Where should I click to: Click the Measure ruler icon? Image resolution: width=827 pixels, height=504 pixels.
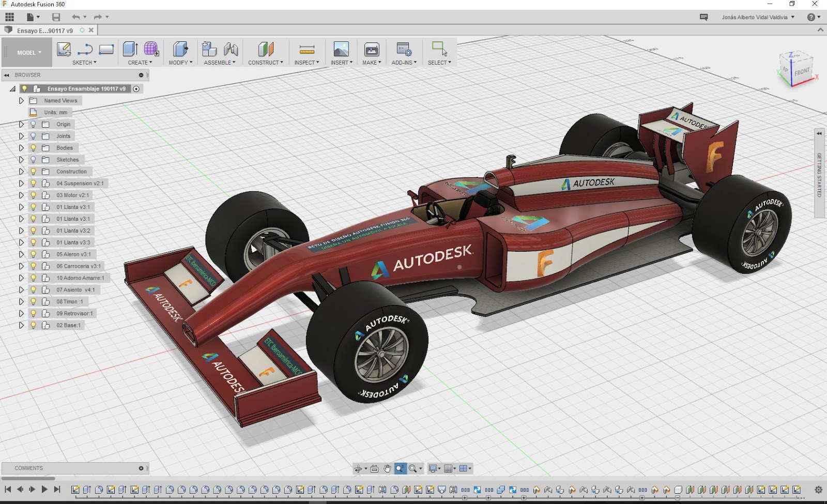[x=307, y=50]
